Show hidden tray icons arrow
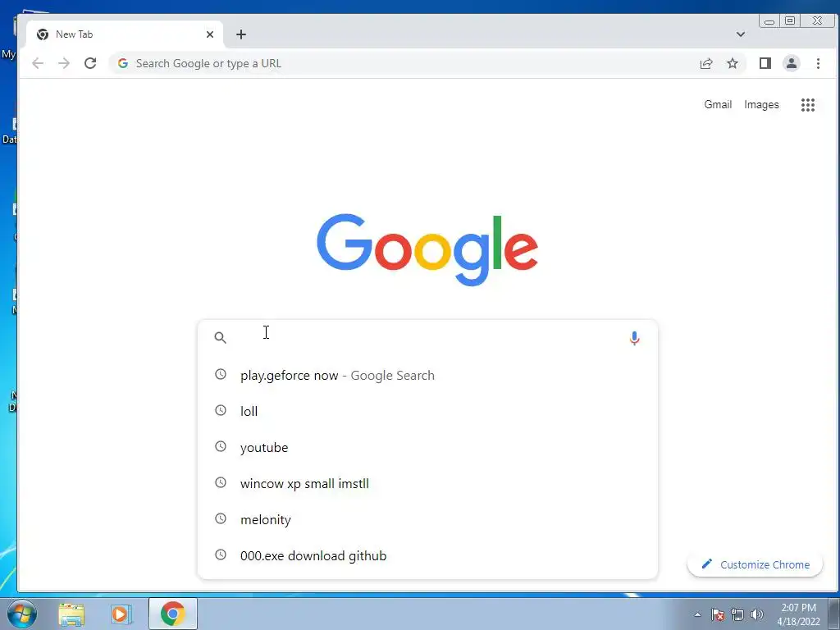This screenshot has width=840, height=630. [x=697, y=614]
